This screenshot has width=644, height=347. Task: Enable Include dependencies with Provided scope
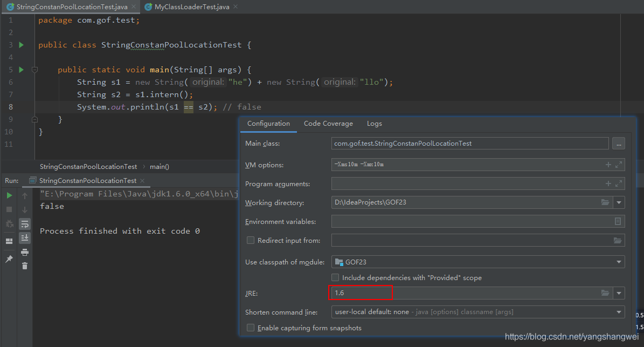[x=335, y=277]
